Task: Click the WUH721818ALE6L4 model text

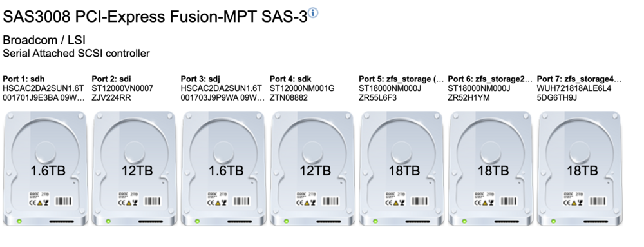Action: pyautogui.click(x=574, y=88)
